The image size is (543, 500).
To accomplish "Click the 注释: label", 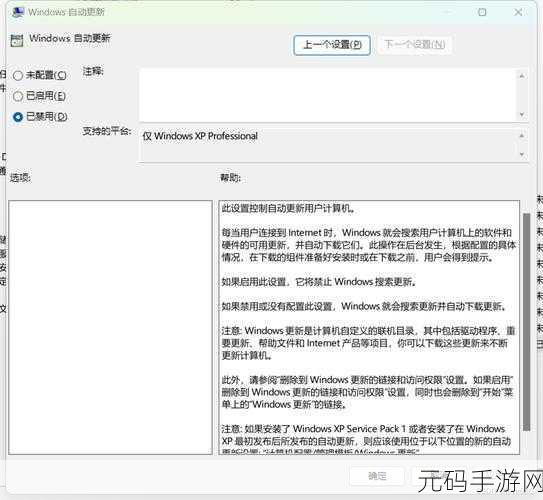I will click(93, 71).
